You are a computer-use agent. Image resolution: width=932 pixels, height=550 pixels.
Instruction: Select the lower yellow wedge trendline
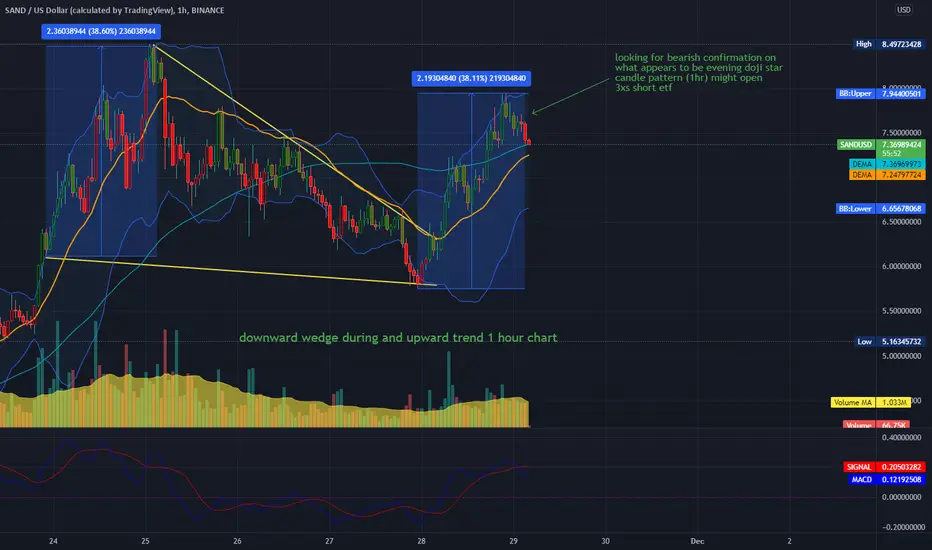pyautogui.click(x=241, y=271)
